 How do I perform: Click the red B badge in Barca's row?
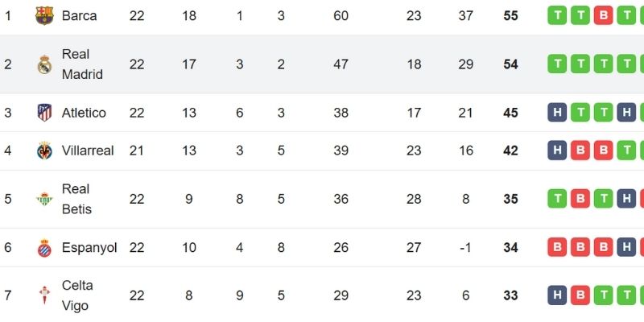(603, 15)
